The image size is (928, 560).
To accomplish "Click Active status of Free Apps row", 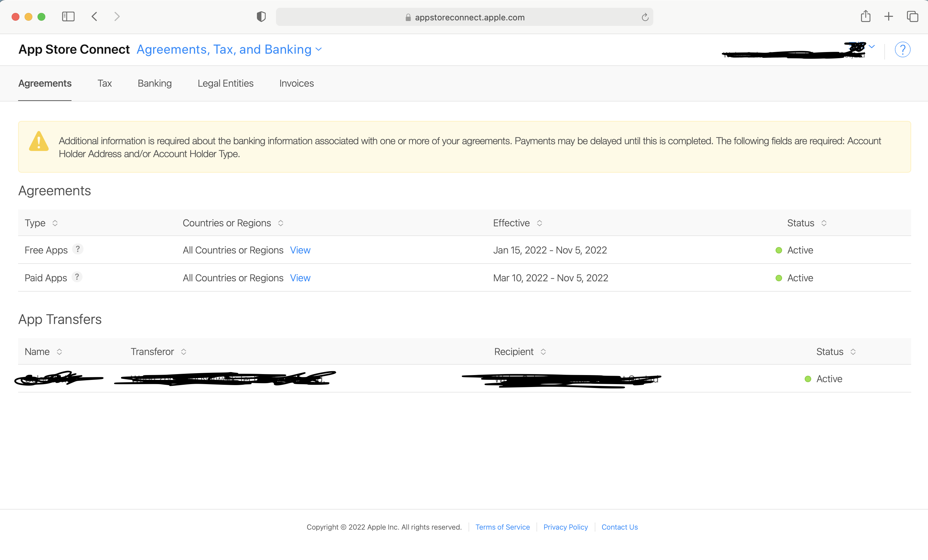I will [x=800, y=250].
